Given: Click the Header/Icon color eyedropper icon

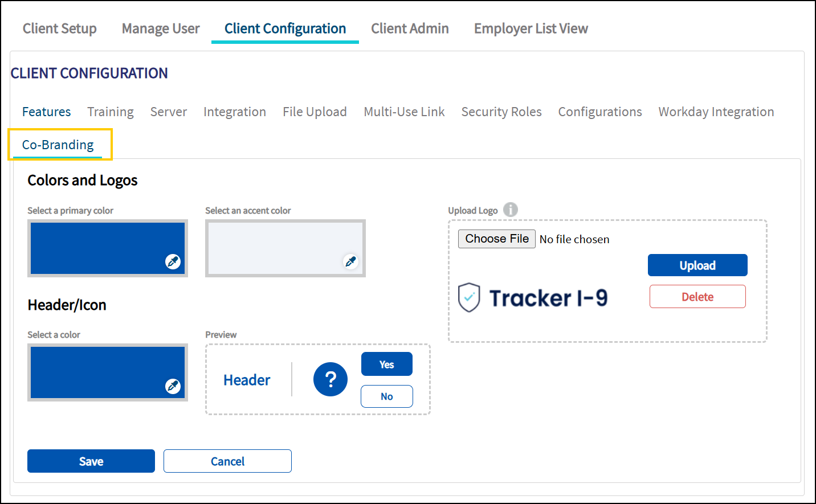Looking at the screenshot, I should (173, 386).
